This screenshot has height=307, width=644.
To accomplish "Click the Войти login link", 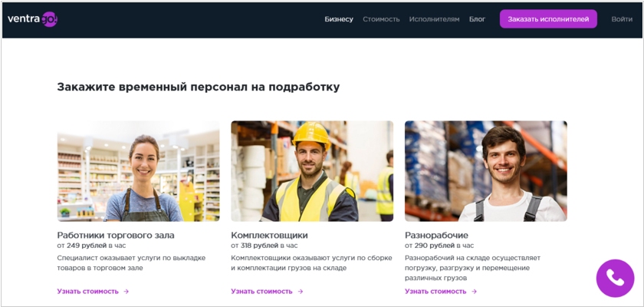I will click(622, 19).
